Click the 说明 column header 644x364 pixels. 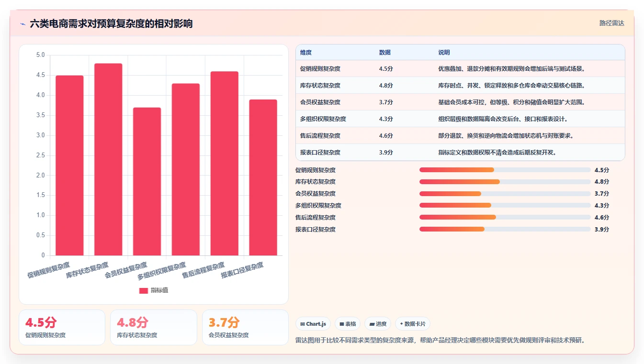pos(444,53)
